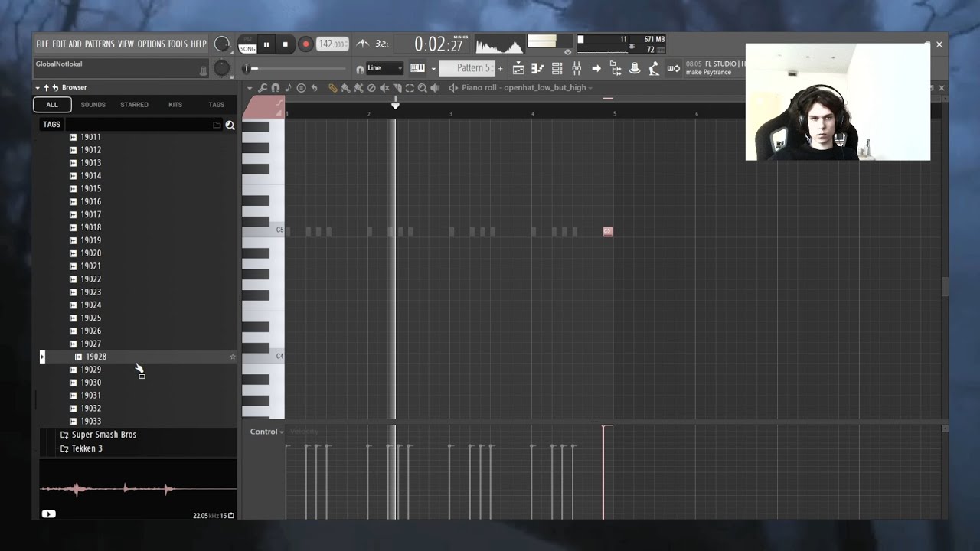
Task: Select the Slice tool in piano roll
Action: pyautogui.click(x=397, y=88)
